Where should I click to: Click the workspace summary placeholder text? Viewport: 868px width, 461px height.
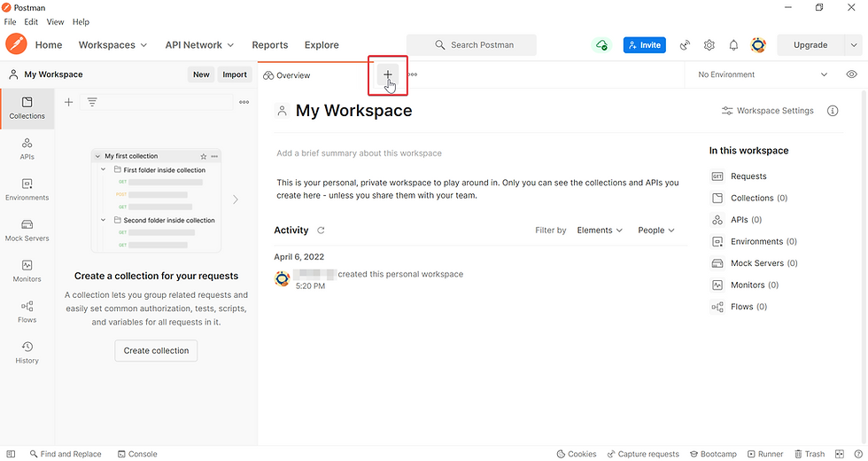tap(360, 153)
